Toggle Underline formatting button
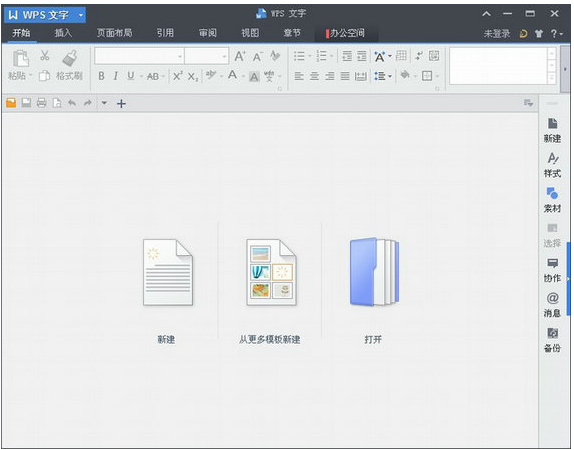 [x=130, y=76]
